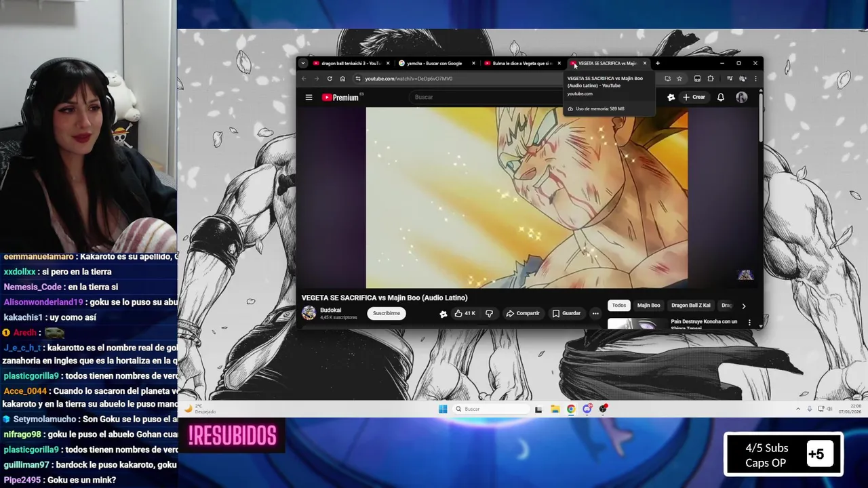Image resolution: width=868 pixels, height=488 pixels.
Task: Click the Crear button in the YouTube header
Action: pyautogui.click(x=694, y=97)
